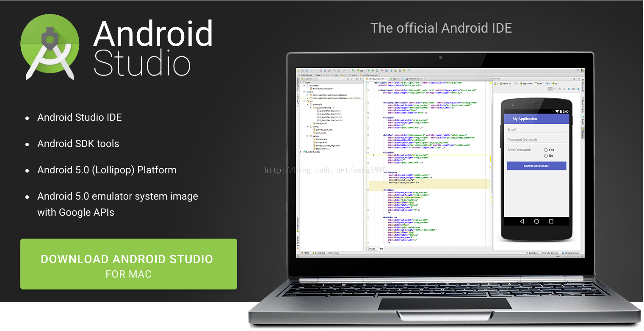Open the Event Log tab
The width and height of the screenshot is (644, 331).
click(x=532, y=253)
